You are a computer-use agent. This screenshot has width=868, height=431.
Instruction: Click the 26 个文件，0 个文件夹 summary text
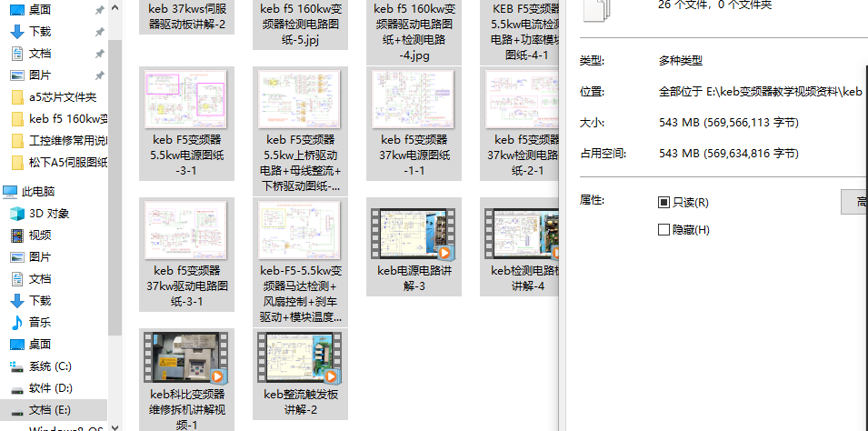pos(714,5)
